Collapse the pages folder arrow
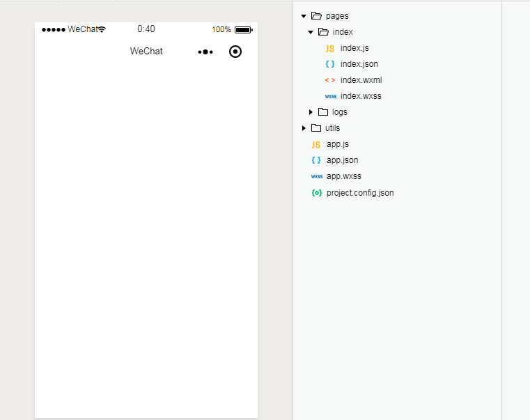The height and width of the screenshot is (420, 530). point(304,16)
